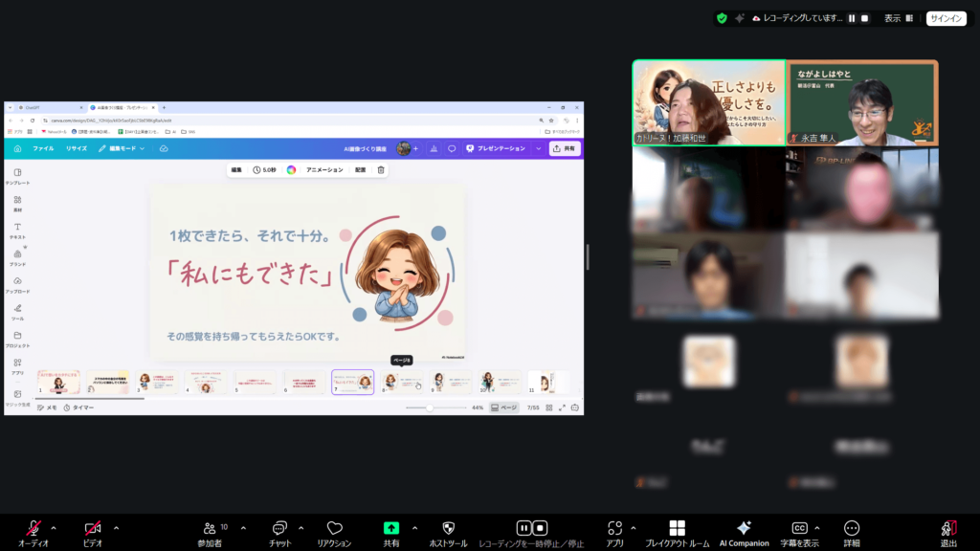Delete the page using Canva's trash icon

[x=381, y=169]
